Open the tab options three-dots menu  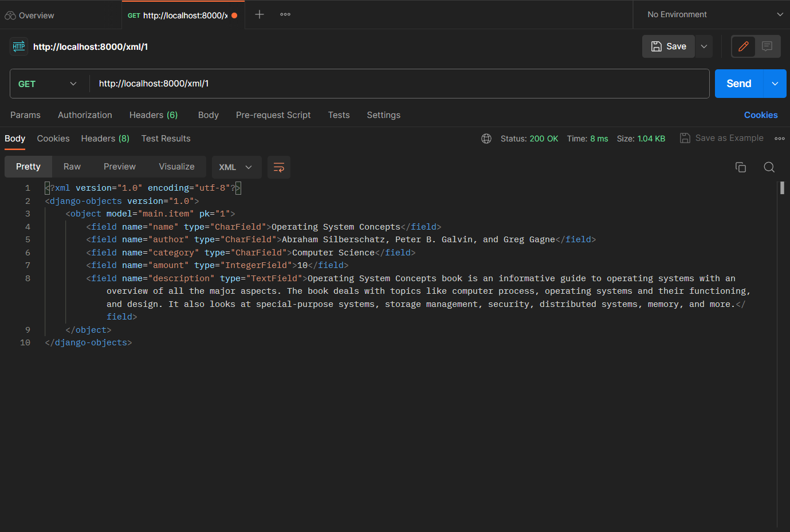[285, 14]
